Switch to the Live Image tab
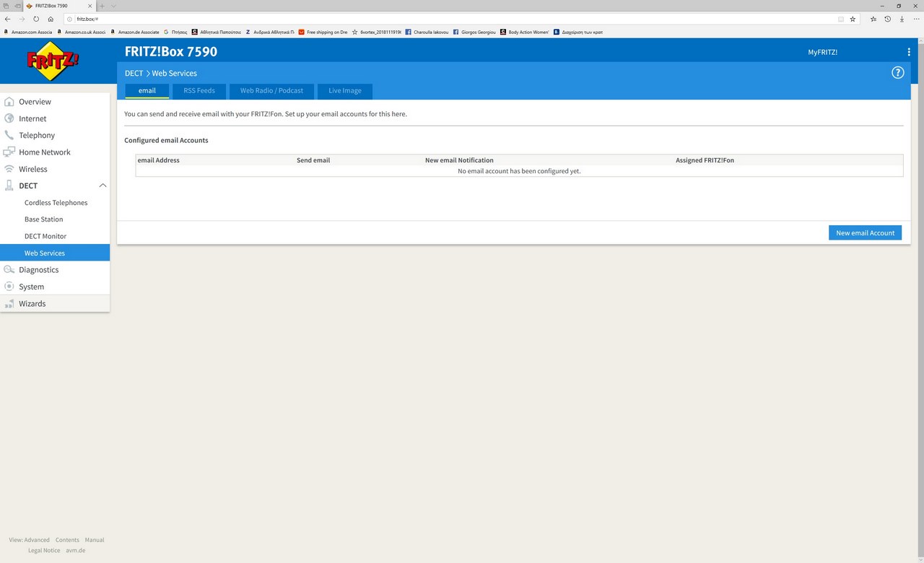Image resolution: width=924 pixels, height=563 pixels. click(345, 91)
